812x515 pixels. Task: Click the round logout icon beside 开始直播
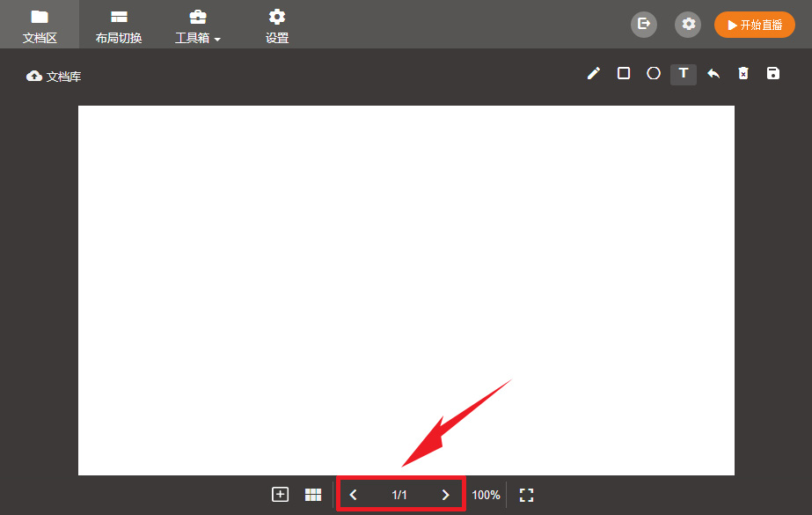[644, 25]
